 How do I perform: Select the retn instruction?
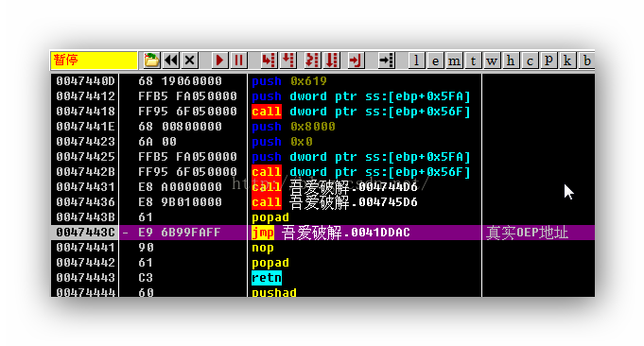click(267, 278)
